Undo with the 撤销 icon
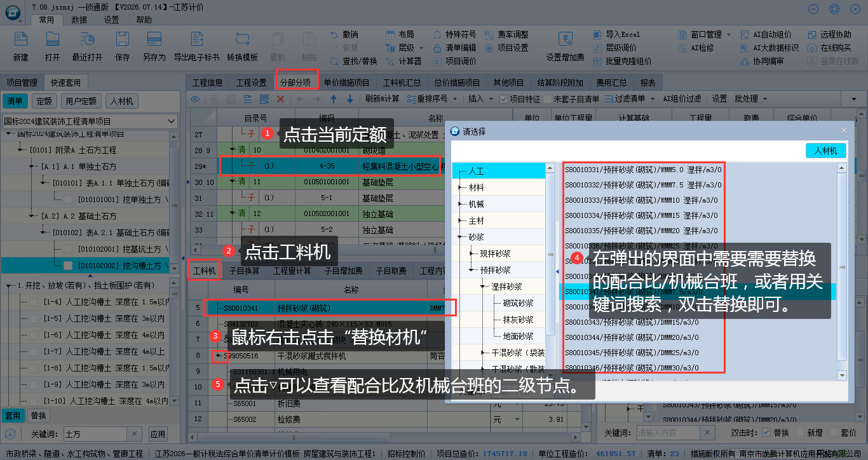This screenshot has height=460, width=868. (x=334, y=34)
